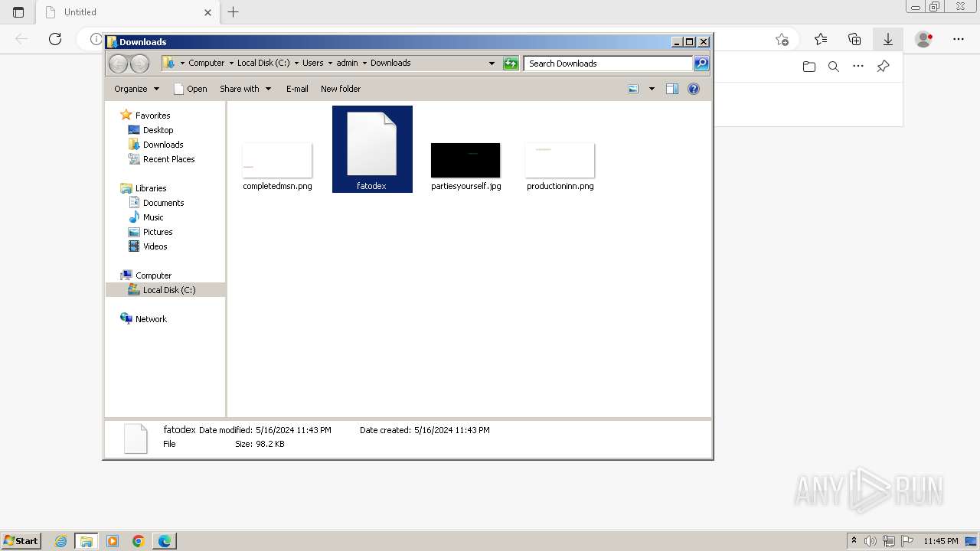This screenshot has height=551, width=980.
Task: Open a new browser tab
Action: (x=234, y=12)
